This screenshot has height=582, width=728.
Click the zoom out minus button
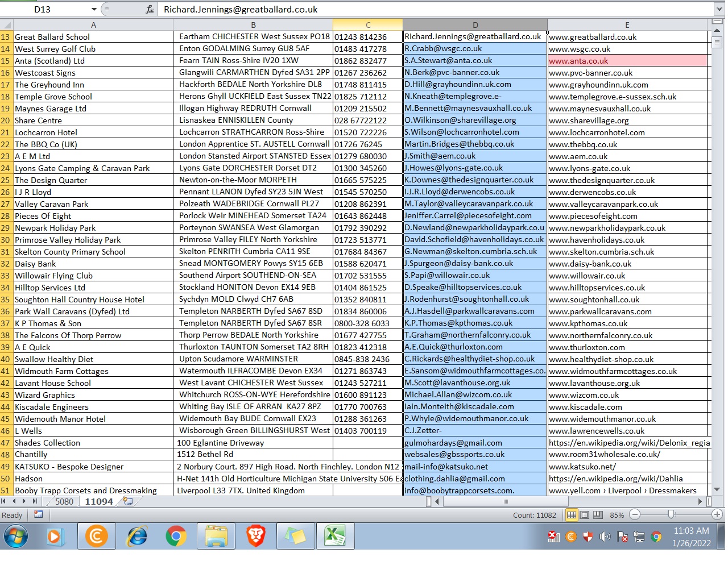[635, 515]
